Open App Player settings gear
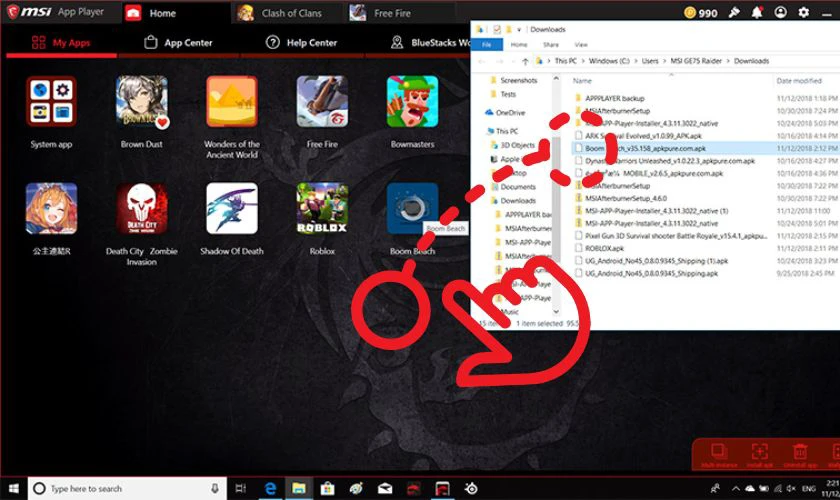Viewport: 840px width, 500px height. click(804, 12)
